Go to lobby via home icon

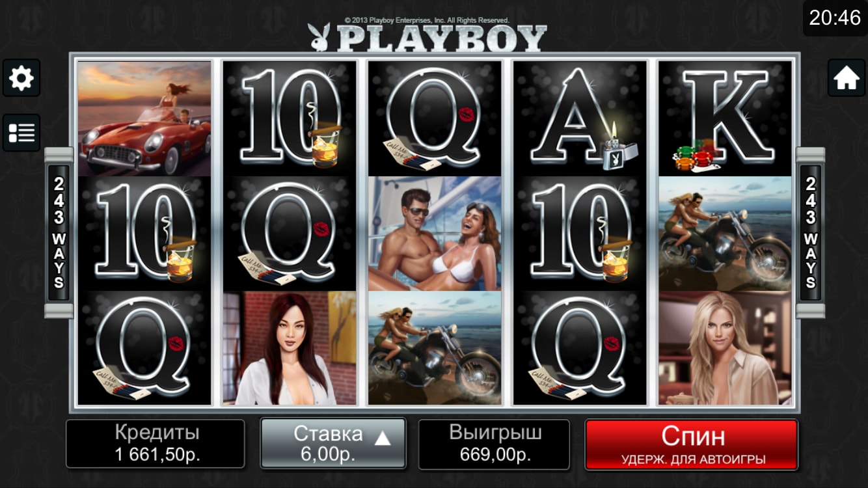coord(846,78)
